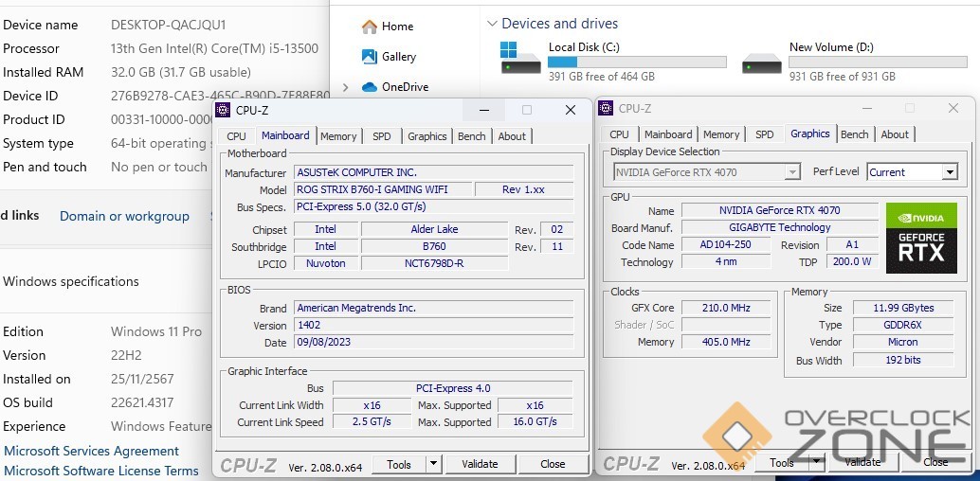
Task: Open Microsoft Services Agreement link
Action: pyautogui.click(x=92, y=451)
